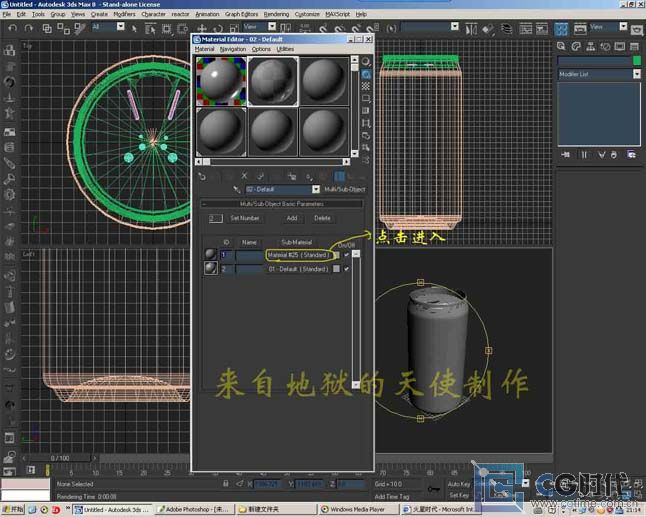Click the Set Number button

pos(245,218)
